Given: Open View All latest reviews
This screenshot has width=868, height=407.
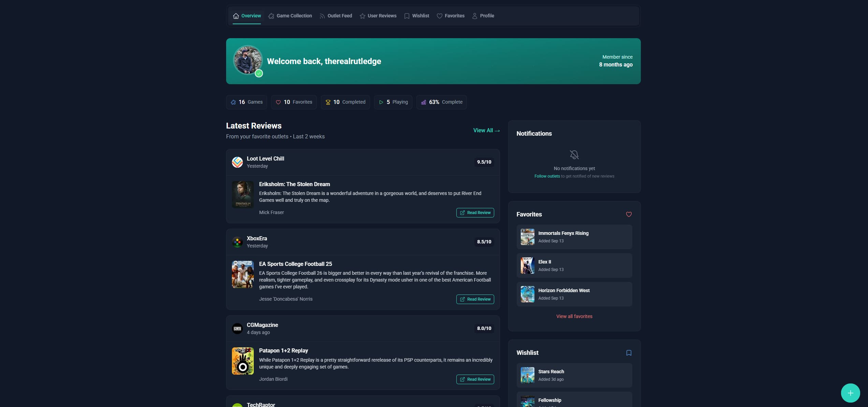Looking at the screenshot, I should tap(486, 131).
